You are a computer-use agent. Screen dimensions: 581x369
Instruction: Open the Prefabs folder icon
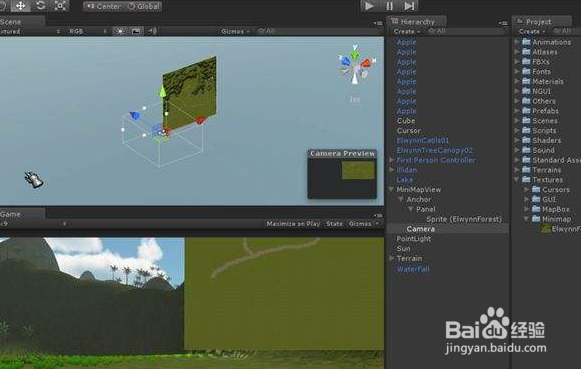pyautogui.click(x=526, y=110)
